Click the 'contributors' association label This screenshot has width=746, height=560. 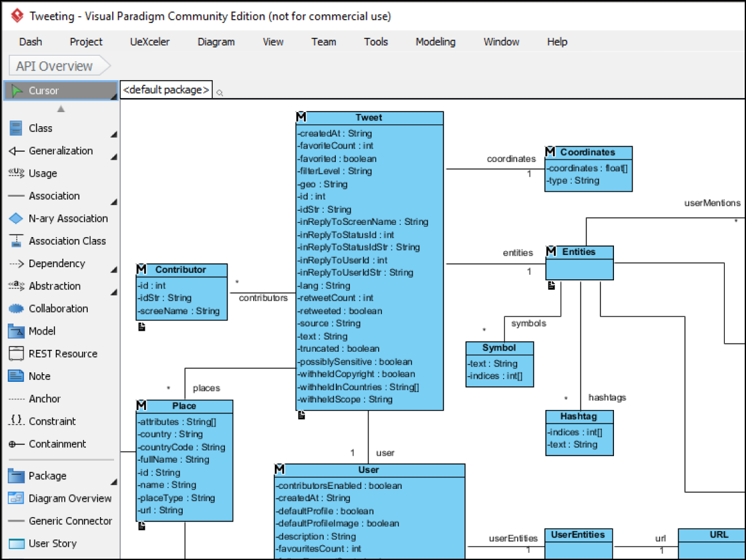(x=263, y=298)
